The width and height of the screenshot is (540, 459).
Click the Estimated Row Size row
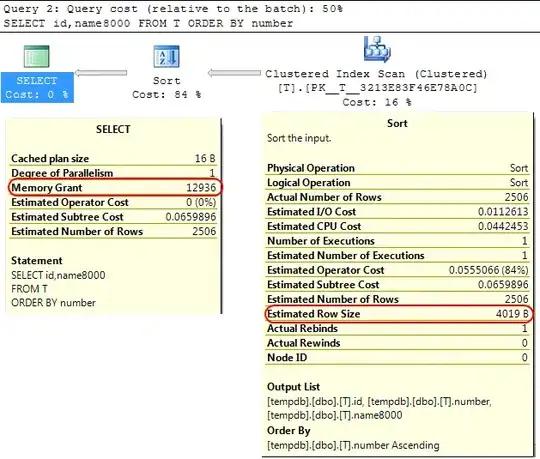398,314
